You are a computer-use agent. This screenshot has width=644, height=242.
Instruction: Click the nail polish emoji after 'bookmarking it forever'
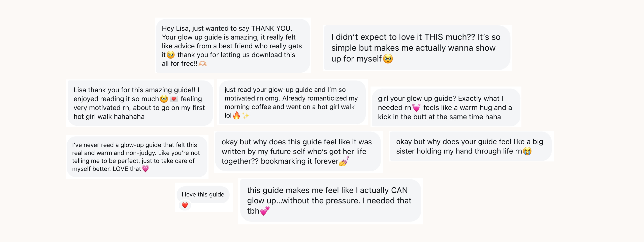tap(344, 161)
